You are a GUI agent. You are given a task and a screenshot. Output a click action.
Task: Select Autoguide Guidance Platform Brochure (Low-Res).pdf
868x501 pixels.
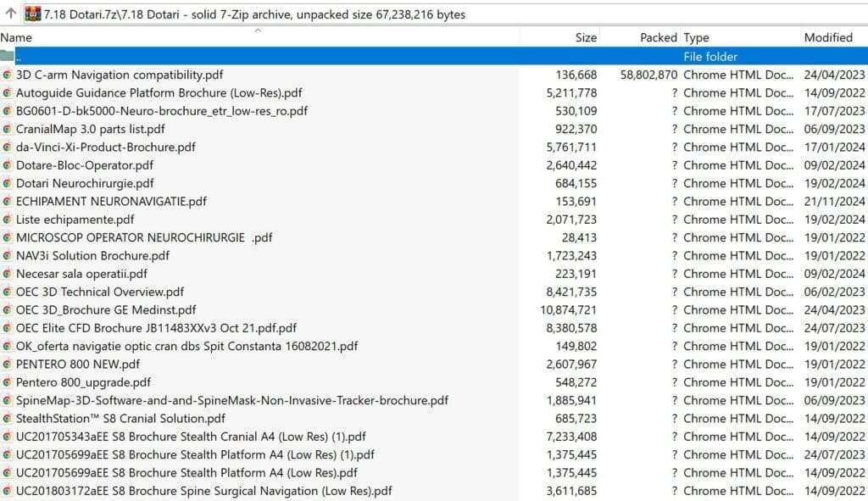point(159,92)
